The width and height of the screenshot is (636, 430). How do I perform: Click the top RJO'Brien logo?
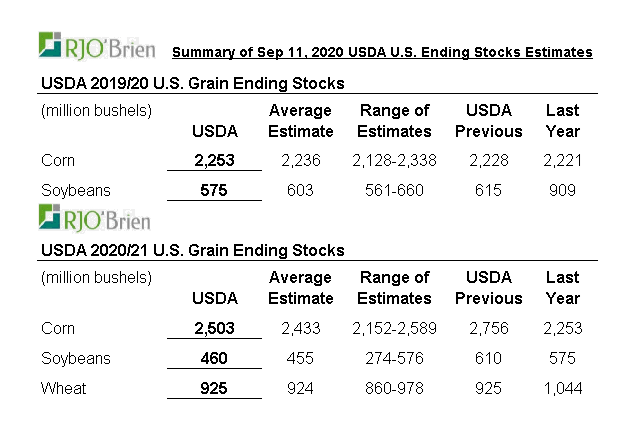point(97,46)
